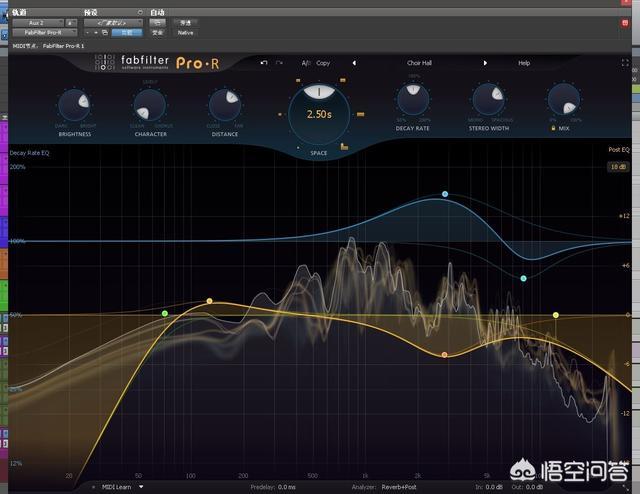Open the MIDI Learn dropdown arrow
This screenshot has height=494, width=640.
coord(141,487)
